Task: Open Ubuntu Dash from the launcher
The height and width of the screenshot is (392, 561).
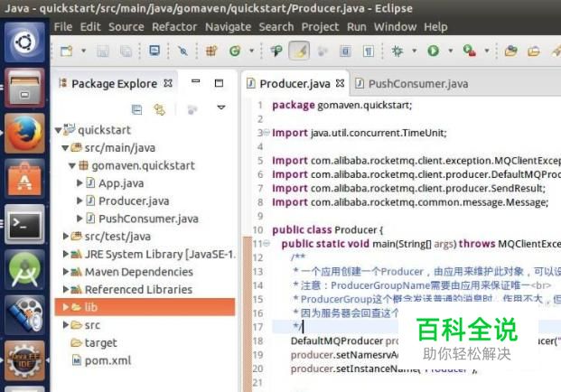Action: [x=24, y=42]
